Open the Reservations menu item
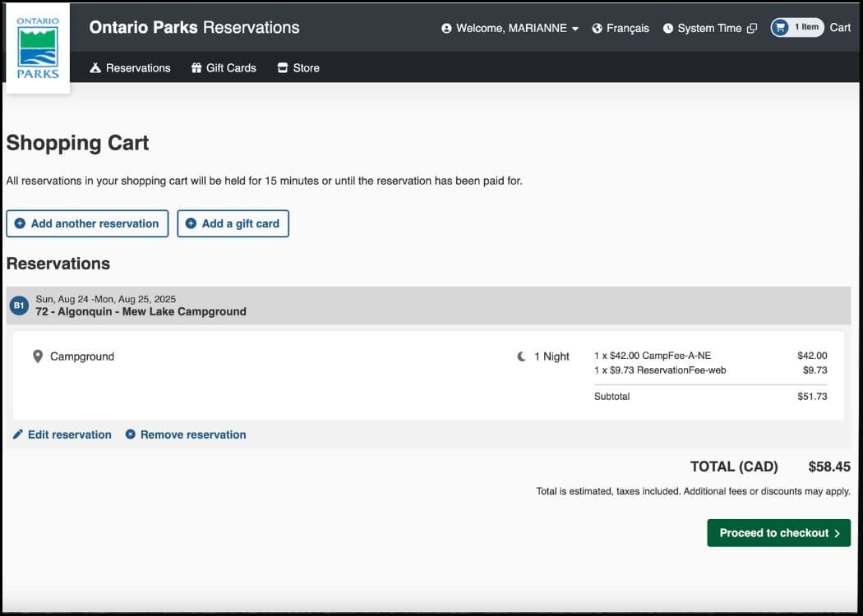Viewport: 863px width, 616px height. point(130,67)
